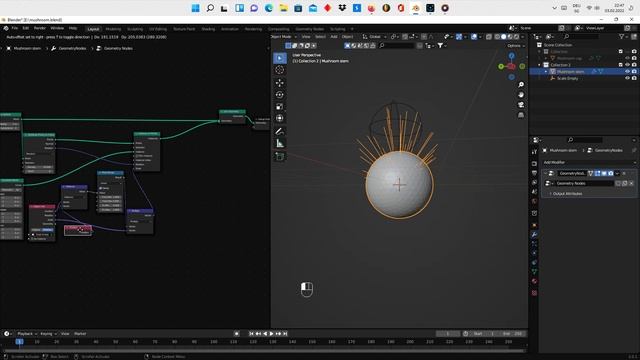Select the Measure ruler tool
The image size is (640, 360).
coord(280,143)
